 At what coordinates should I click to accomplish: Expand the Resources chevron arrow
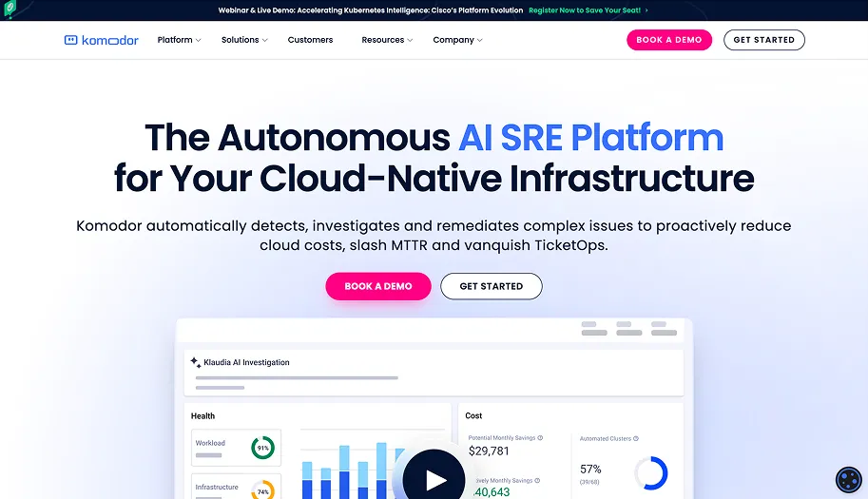pyautogui.click(x=410, y=40)
